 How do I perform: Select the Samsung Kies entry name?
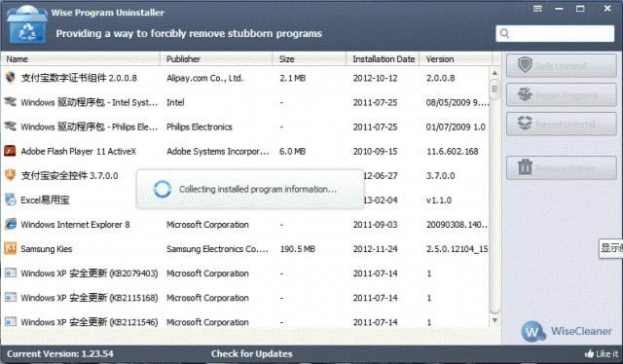[x=47, y=249]
